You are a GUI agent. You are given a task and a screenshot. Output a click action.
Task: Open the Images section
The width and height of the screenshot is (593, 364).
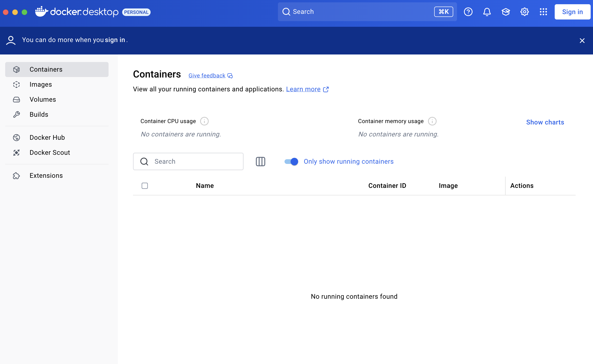click(x=41, y=85)
